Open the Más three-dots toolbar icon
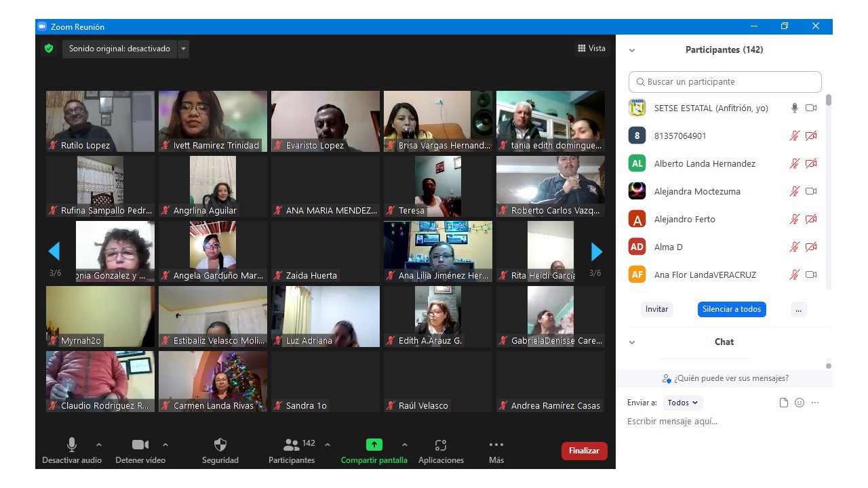This screenshot has width=868, height=488. (496, 445)
